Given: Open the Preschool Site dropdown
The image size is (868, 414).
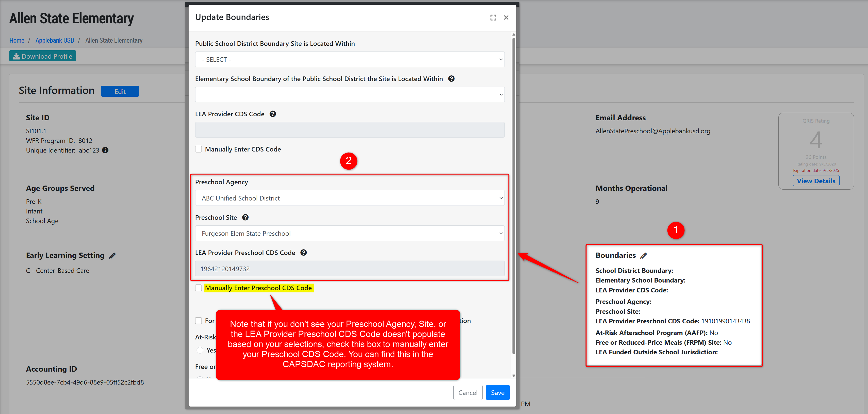Looking at the screenshot, I should (x=349, y=233).
